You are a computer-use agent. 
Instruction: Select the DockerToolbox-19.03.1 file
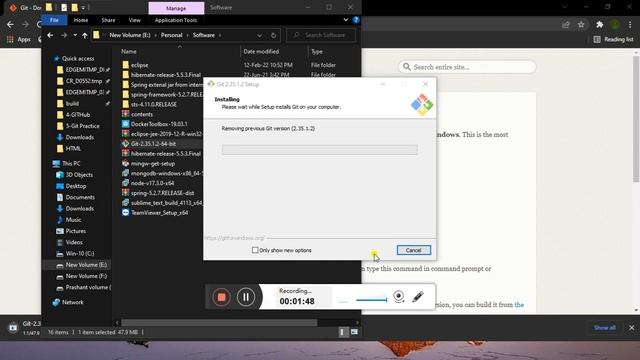pyautogui.click(x=159, y=124)
